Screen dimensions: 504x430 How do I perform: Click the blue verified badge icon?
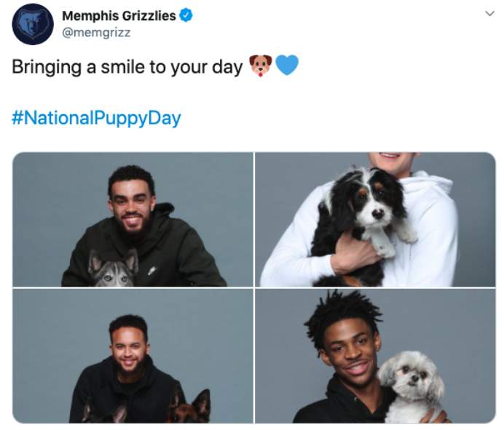(x=186, y=15)
